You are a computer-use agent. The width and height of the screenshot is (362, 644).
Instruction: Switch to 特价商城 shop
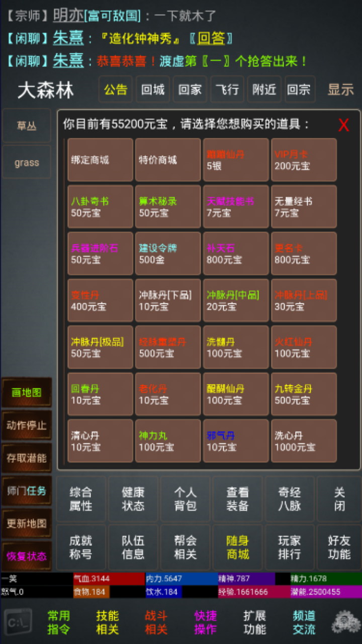(168, 160)
